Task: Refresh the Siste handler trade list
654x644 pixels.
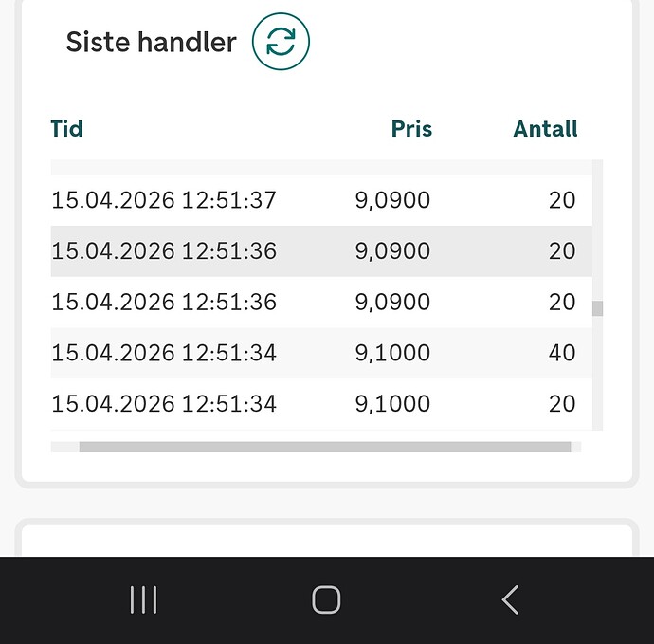Action: click(x=281, y=42)
